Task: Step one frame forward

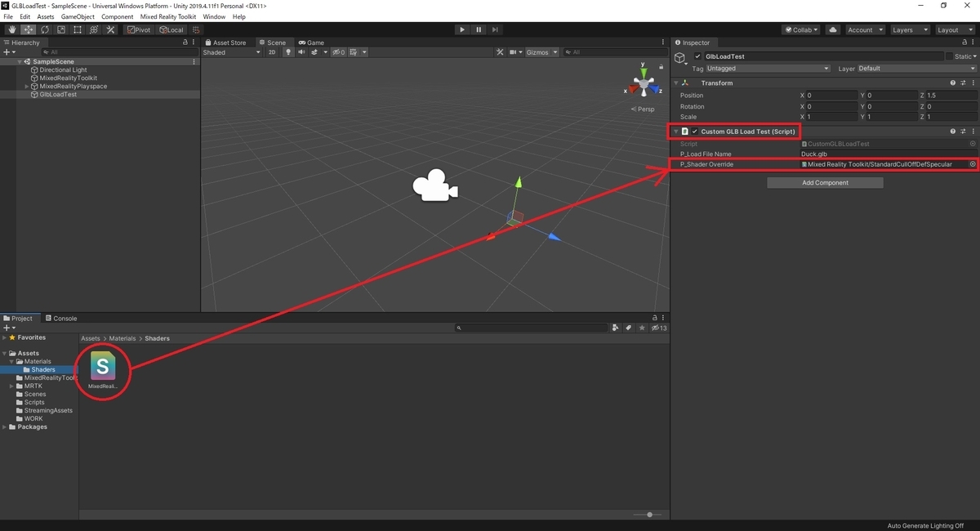Action: 494,30
